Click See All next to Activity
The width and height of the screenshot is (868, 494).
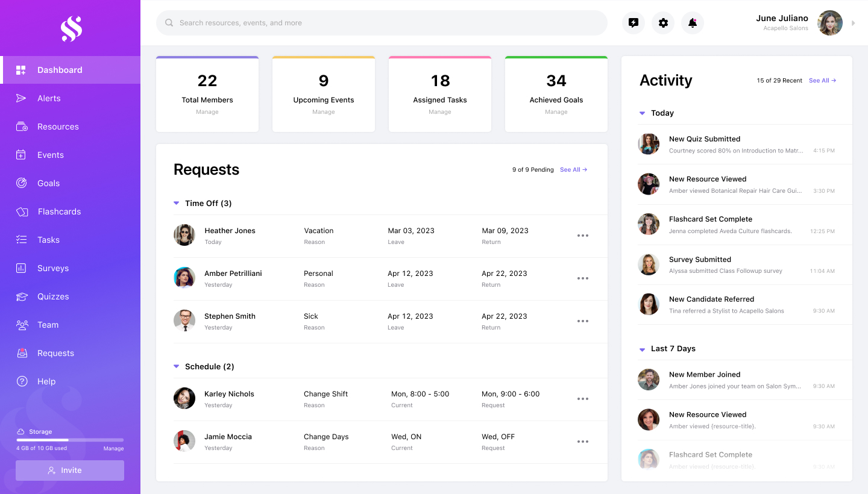pos(822,80)
